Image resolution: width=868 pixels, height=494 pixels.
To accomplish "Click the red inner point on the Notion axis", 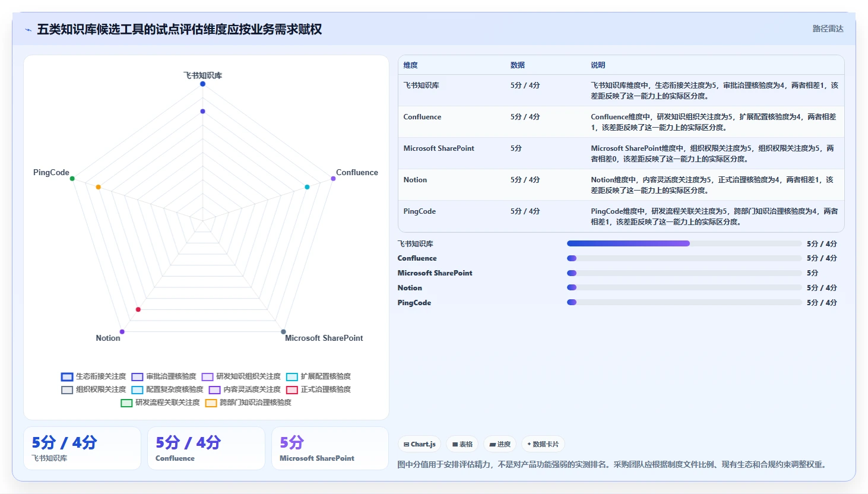I will pyautogui.click(x=138, y=309).
